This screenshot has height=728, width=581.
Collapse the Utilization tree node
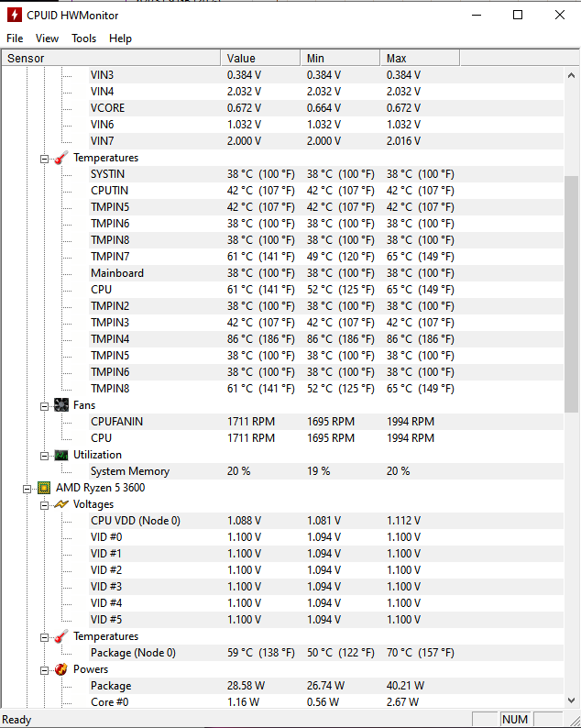click(44, 456)
